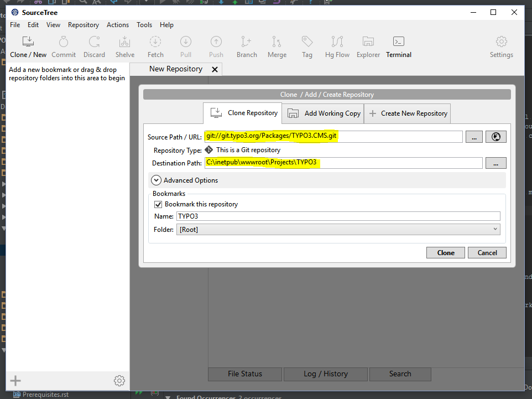The width and height of the screenshot is (532, 399).
Task: Open the File menu
Action: pyautogui.click(x=15, y=25)
